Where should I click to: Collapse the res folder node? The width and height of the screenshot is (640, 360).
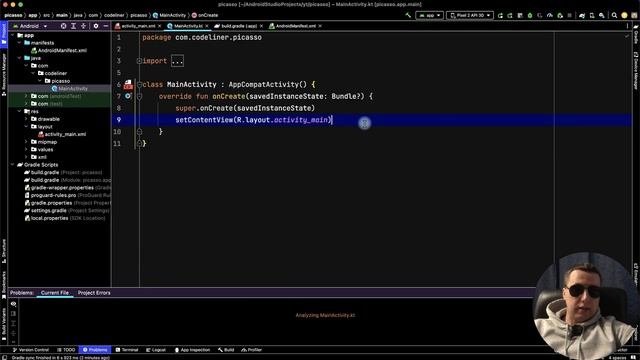pos(20,111)
